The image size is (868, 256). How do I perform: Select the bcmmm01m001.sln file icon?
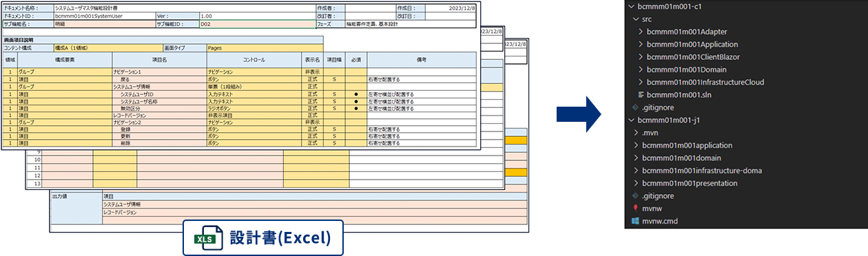pos(642,94)
